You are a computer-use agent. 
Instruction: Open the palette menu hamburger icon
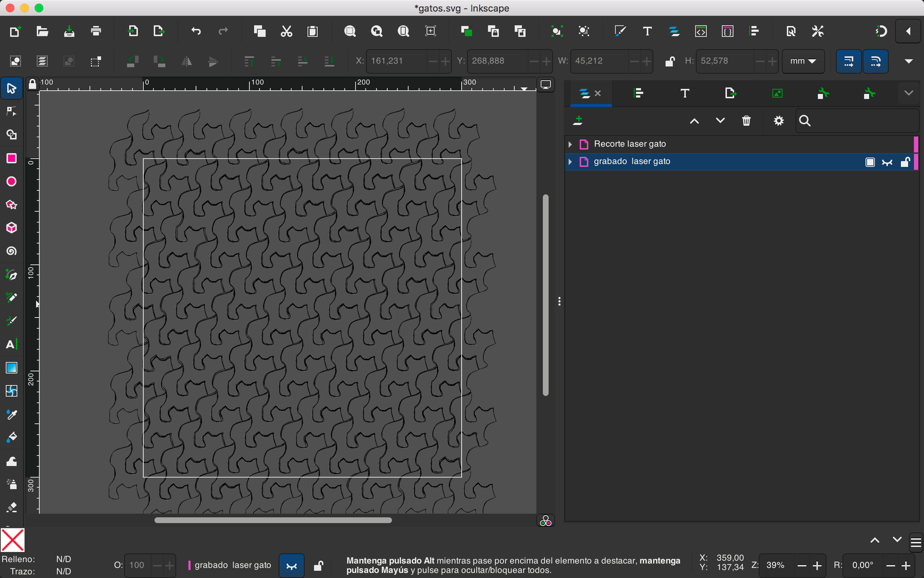pyautogui.click(x=916, y=543)
